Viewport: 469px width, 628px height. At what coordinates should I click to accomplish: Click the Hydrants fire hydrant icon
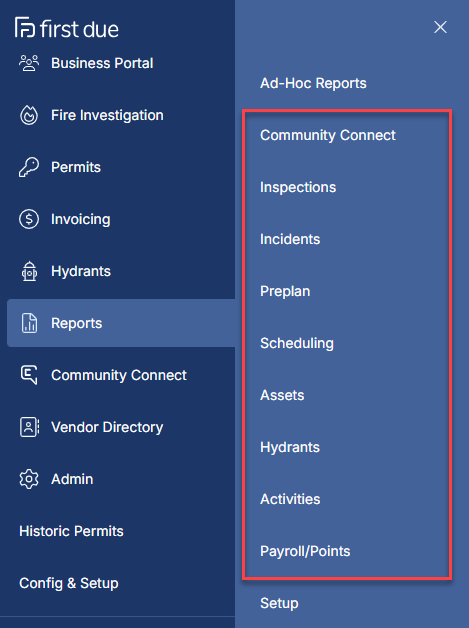[x=29, y=271]
